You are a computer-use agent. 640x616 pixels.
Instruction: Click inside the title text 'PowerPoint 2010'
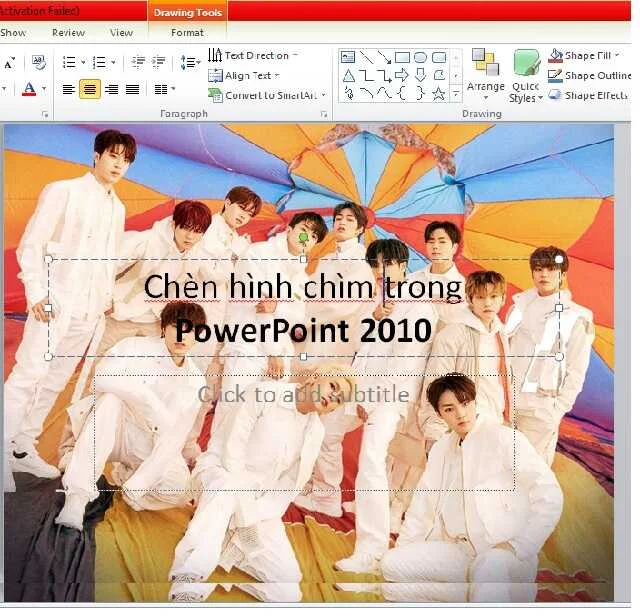[x=304, y=330]
